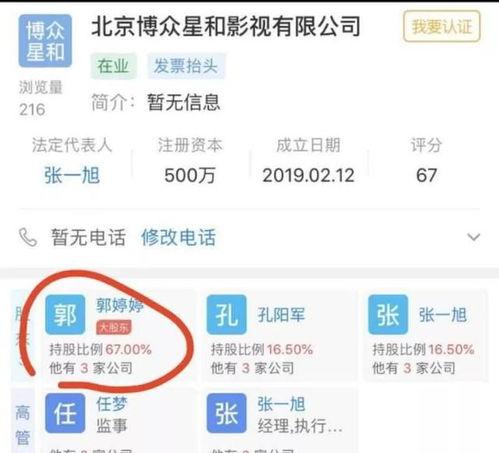
Task: Click 张 avatar in executives row
Action: 227,413
